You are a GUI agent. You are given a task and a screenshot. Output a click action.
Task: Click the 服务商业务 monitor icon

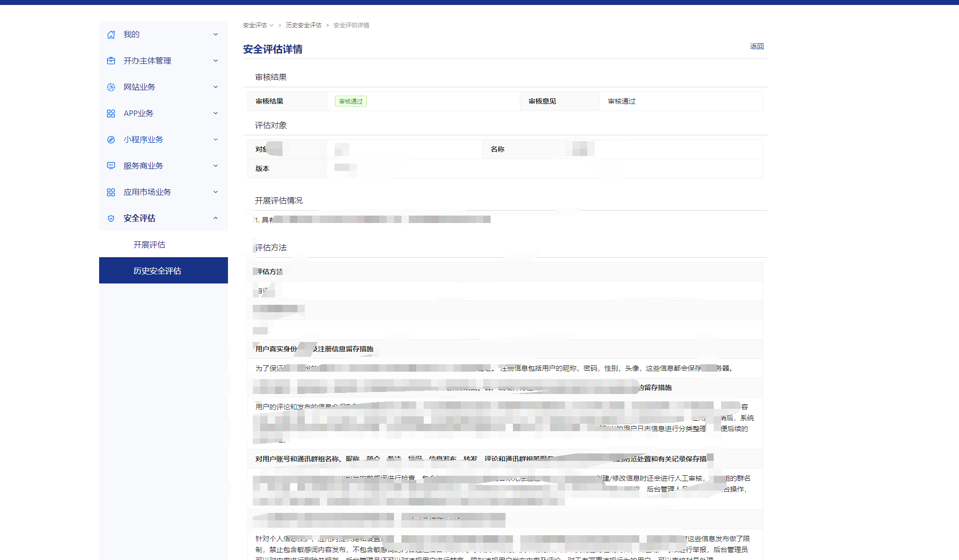pos(111,166)
